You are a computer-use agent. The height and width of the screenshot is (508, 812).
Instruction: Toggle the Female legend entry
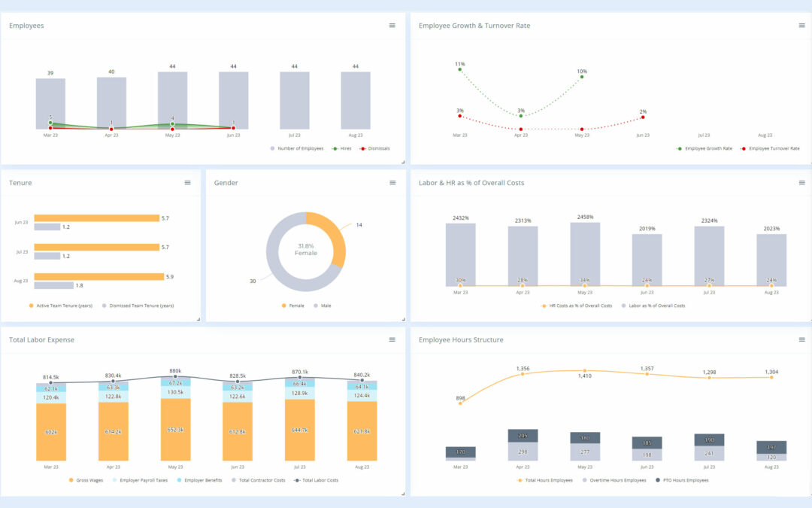click(292, 306)
